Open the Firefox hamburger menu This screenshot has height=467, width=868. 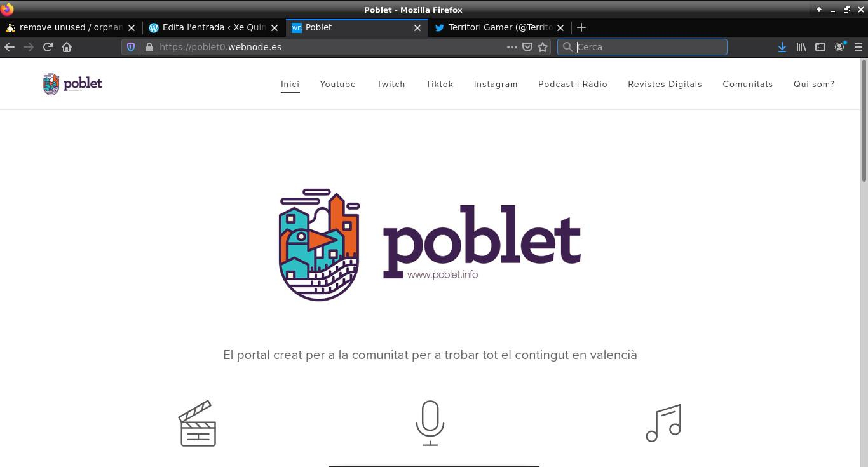(858, 47)
